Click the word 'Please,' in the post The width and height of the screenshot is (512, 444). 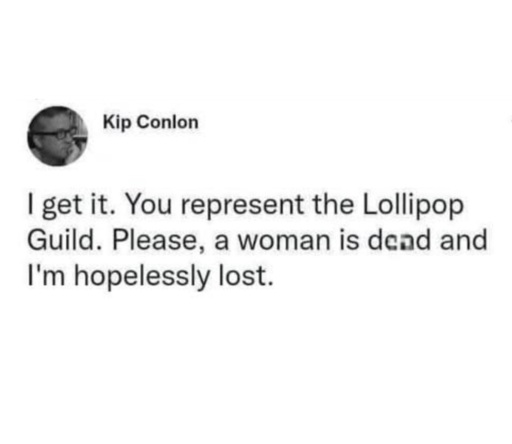pyautogui.click(x=156, y=241)
